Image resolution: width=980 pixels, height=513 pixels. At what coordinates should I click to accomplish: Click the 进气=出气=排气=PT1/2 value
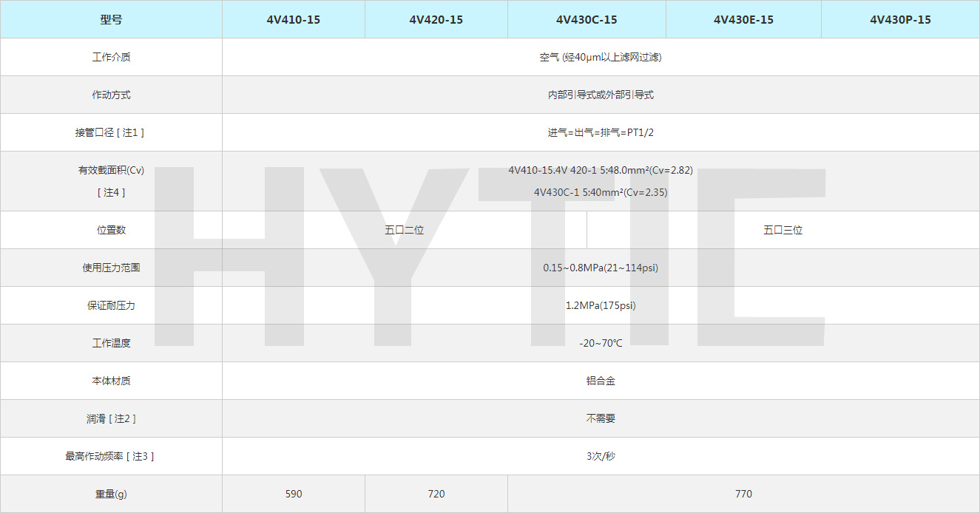(x=601, y=132)
